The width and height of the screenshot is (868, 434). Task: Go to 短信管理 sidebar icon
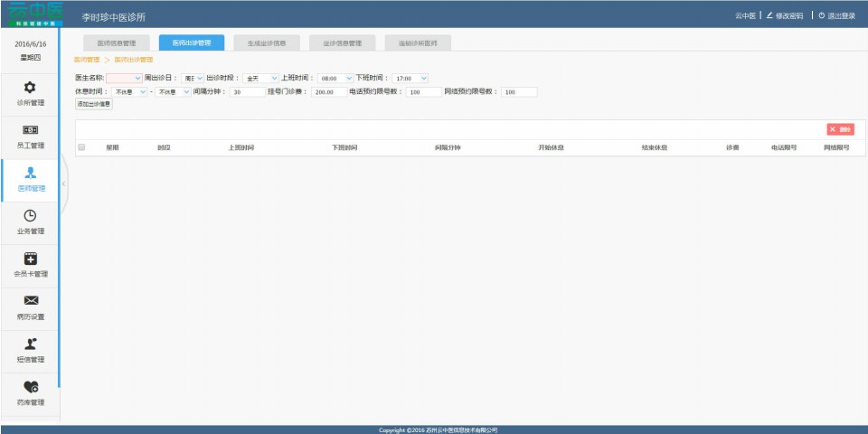(30, 344)
